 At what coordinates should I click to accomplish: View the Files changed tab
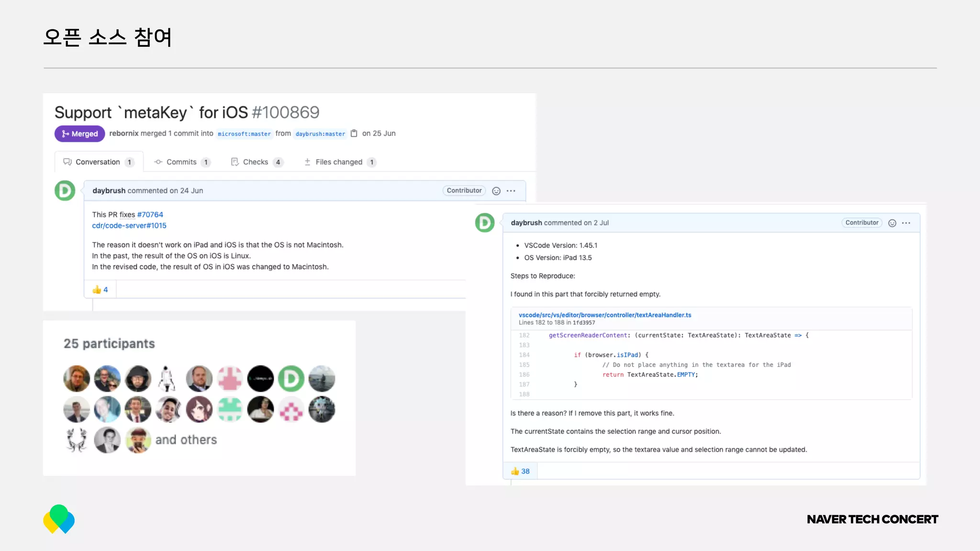(339, 162)
